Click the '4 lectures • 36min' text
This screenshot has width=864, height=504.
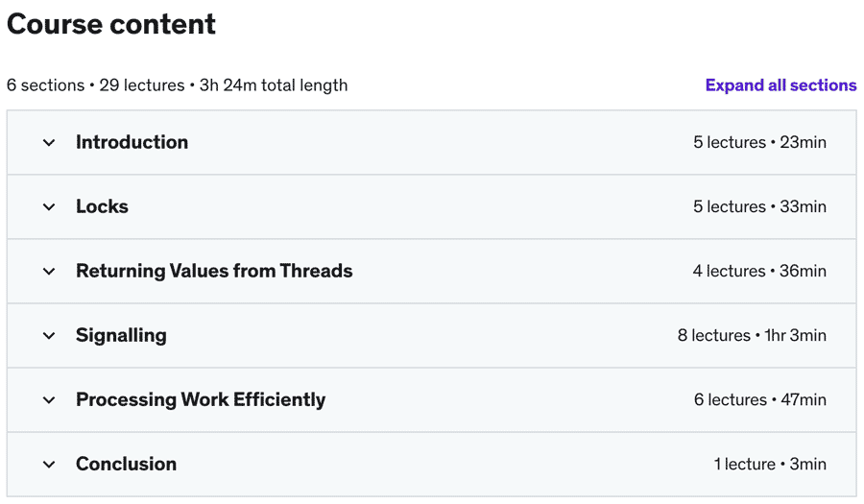click(759, 271)
